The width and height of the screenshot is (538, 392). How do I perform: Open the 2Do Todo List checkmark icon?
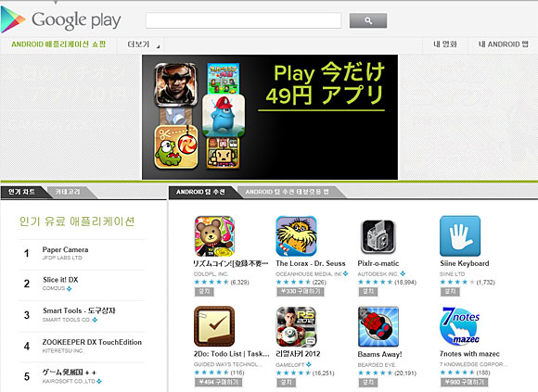(x=214, y=326)
